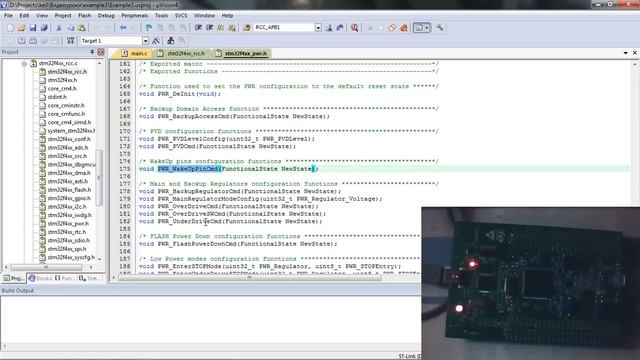Open Manage Components with the green blocks icon

171,41
